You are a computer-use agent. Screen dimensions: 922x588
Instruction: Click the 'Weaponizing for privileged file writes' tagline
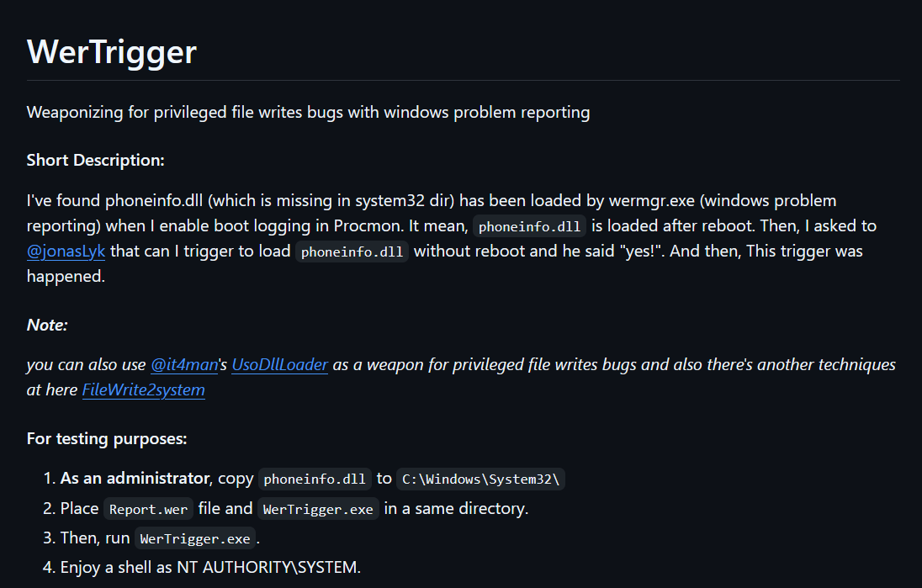tap(308, 113)
